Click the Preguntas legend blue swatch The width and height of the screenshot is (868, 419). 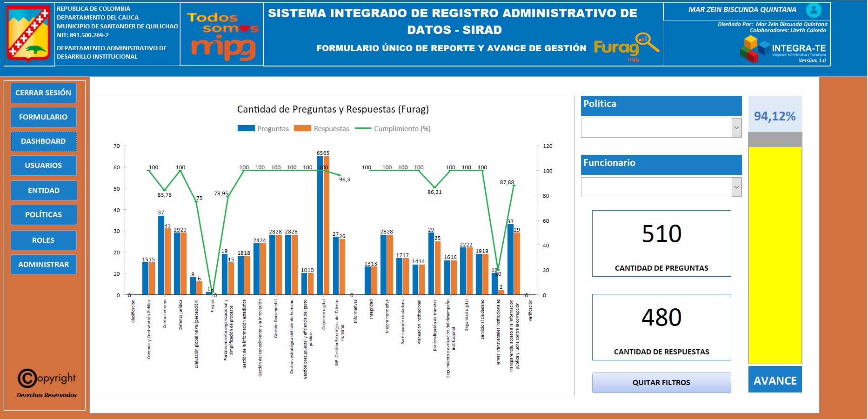tap(246, 128)
